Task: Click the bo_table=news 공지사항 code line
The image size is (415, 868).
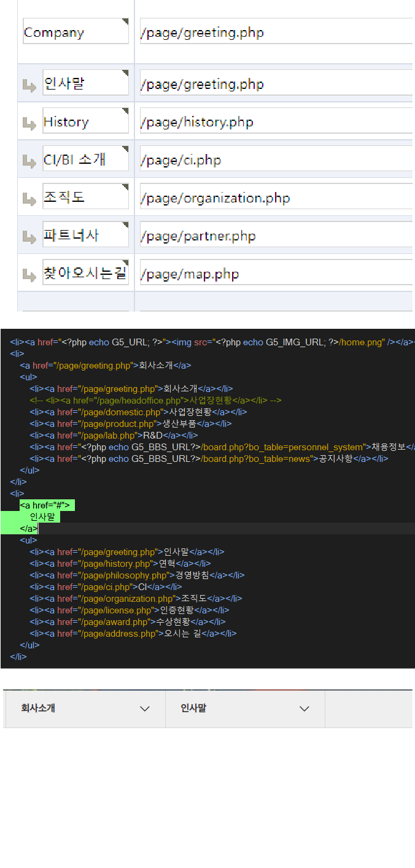Action: coord(209,459)
